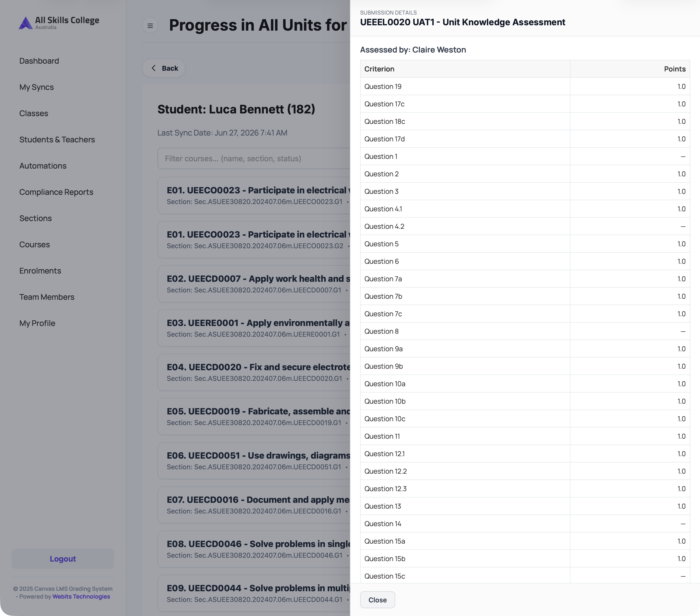Open the Webits Technologies link

pos(81,597)
